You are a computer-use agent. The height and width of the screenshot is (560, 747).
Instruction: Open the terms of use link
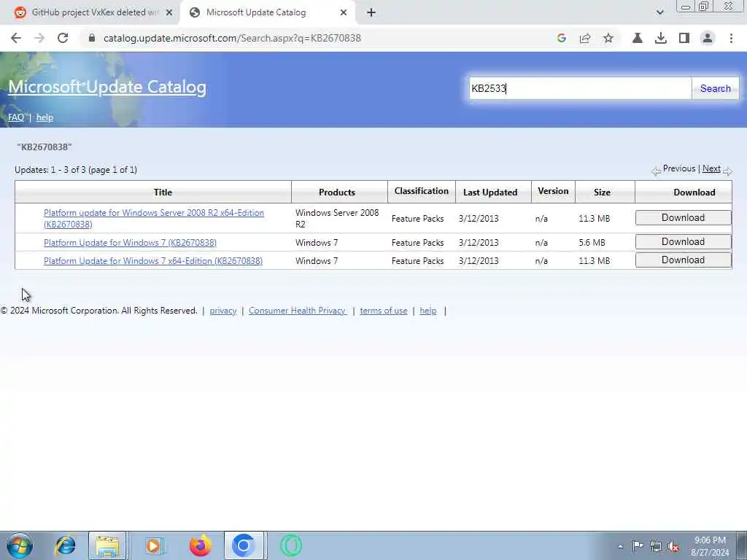click(384, 311)
